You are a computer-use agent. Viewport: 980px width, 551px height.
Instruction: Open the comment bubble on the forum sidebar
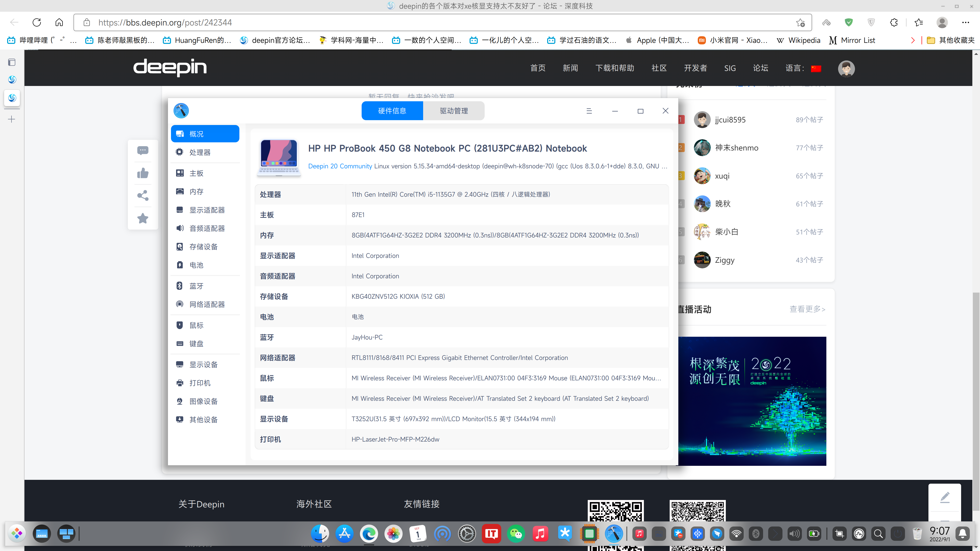pyautogui.click(x=143, y=150)
